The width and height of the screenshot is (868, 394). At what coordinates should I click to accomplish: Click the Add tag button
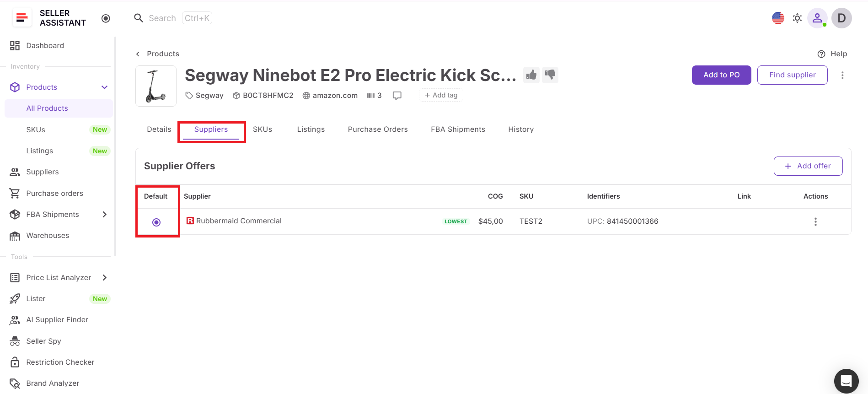coord(441,95)
